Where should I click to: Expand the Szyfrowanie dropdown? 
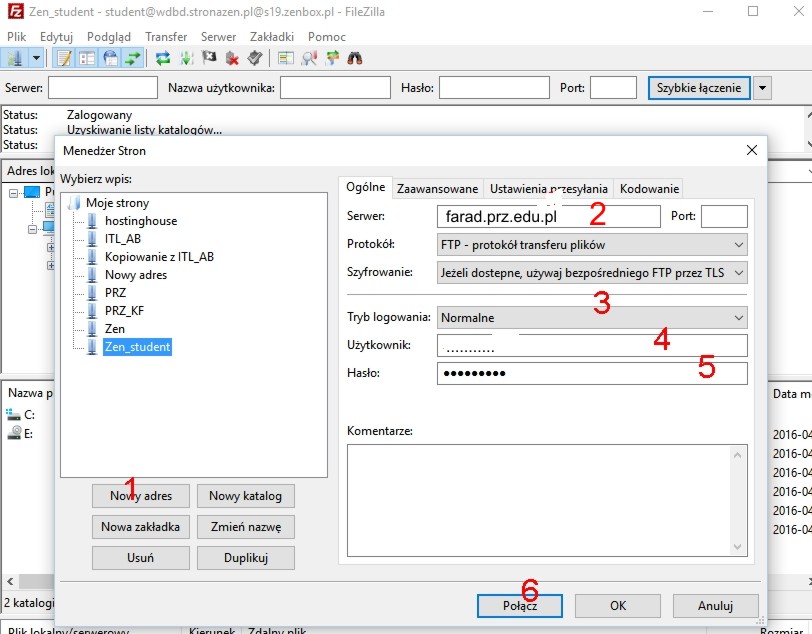pos(592,272)
